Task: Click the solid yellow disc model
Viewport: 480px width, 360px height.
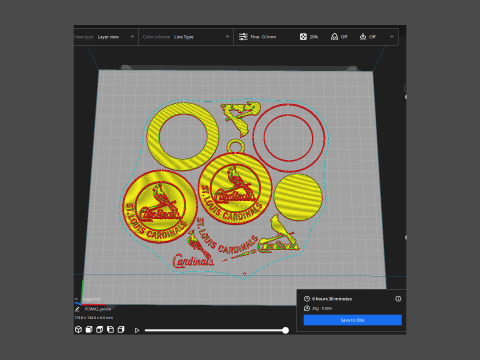Action: coord(298,197)
